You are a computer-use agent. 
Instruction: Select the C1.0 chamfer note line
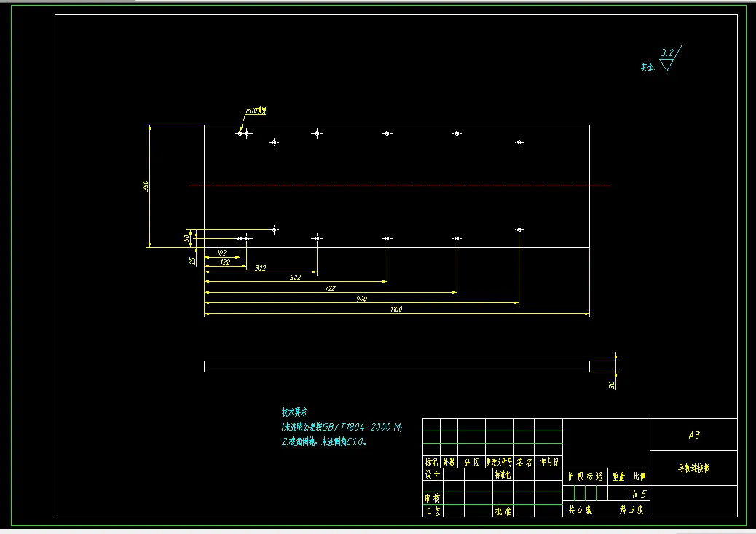point(324,441)
